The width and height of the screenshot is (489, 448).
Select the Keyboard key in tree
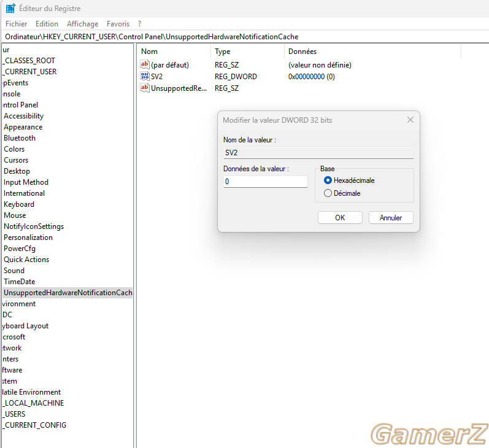point(19,204)
